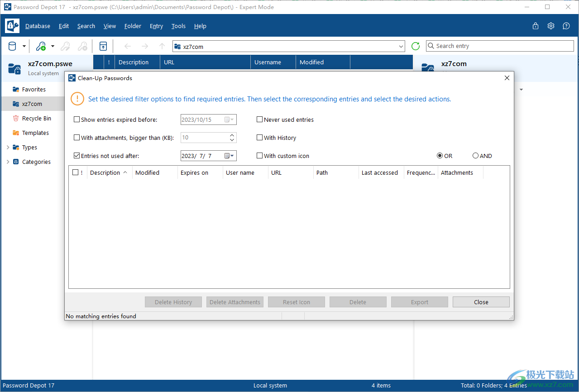The height and width of the screenshot is (392, 579).
Task: Sort results by Last accessed column
Action: click(381, 172)
